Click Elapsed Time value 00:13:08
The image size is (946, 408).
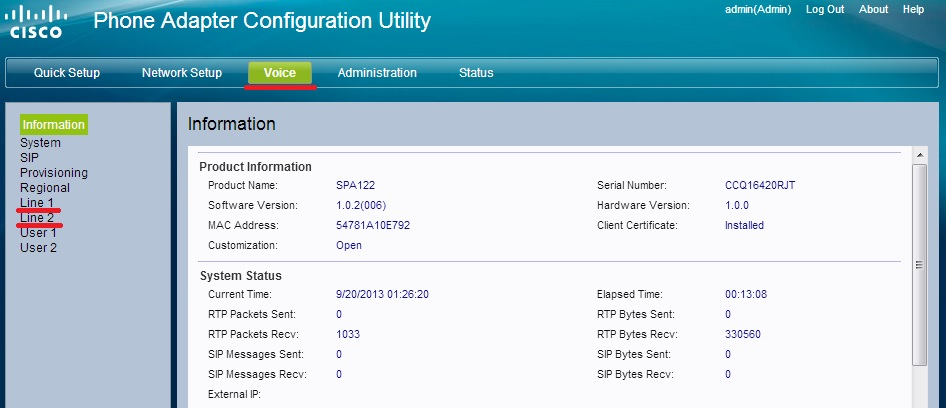click(746, 295)
